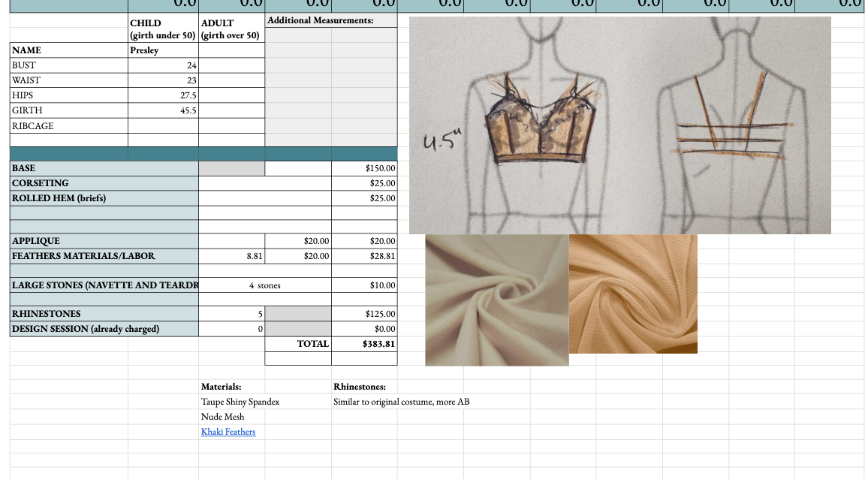Click the CORSETING label cell
This screenshot has width=868, height=479.
(104, 183)
